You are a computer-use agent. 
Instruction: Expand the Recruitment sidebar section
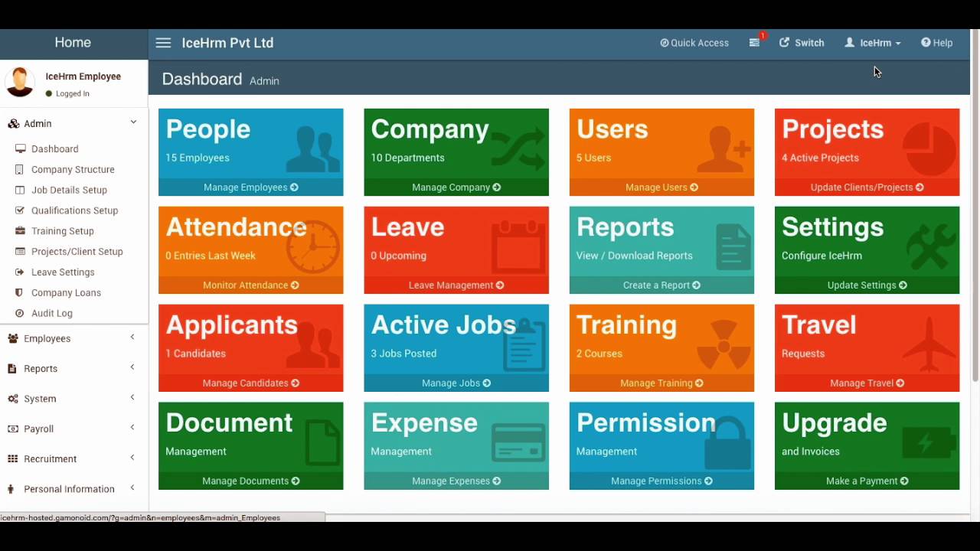pos(74,458)
